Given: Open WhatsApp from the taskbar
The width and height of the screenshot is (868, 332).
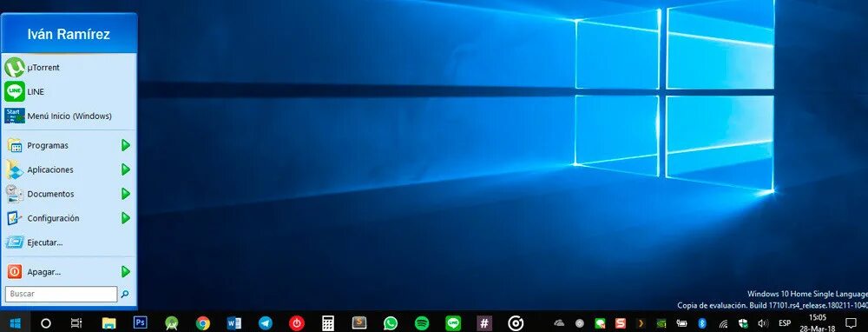Looking at the screenshot, I should coord(391,323).
